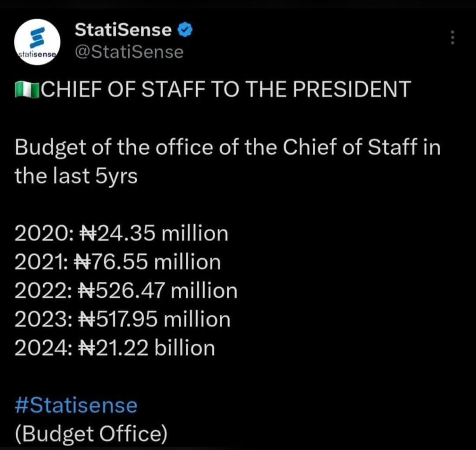Click the '2020:' year label

pyautogui.click(x=41, y=234)
